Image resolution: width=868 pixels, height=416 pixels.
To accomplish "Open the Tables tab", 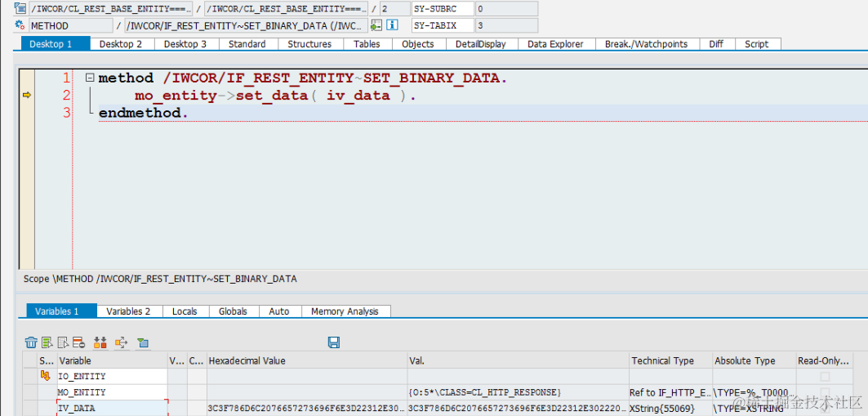I will tap(367, 44).
